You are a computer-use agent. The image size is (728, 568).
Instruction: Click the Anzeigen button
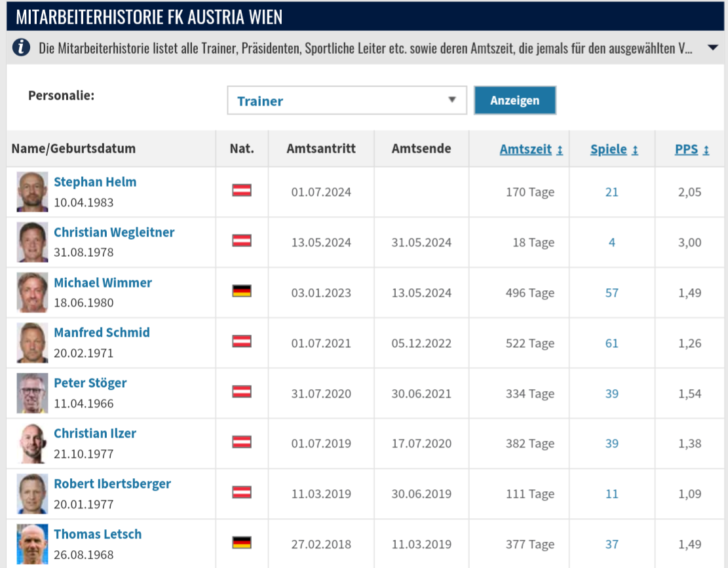[x=515, y=100]
